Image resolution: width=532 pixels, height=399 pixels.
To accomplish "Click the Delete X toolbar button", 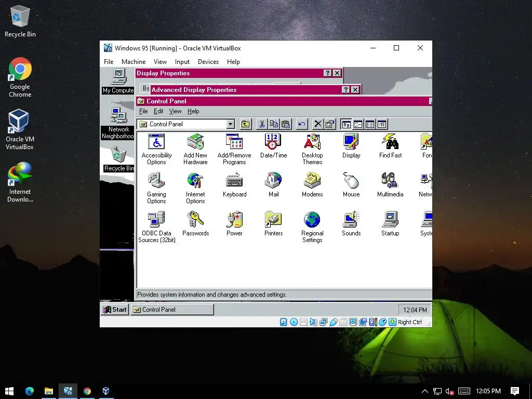I will (318, 124).
